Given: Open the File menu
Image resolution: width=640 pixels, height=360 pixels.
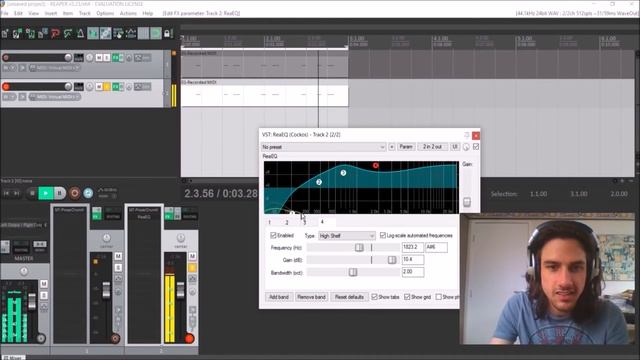Looking at the screenshot, I should tap(5, 13).
